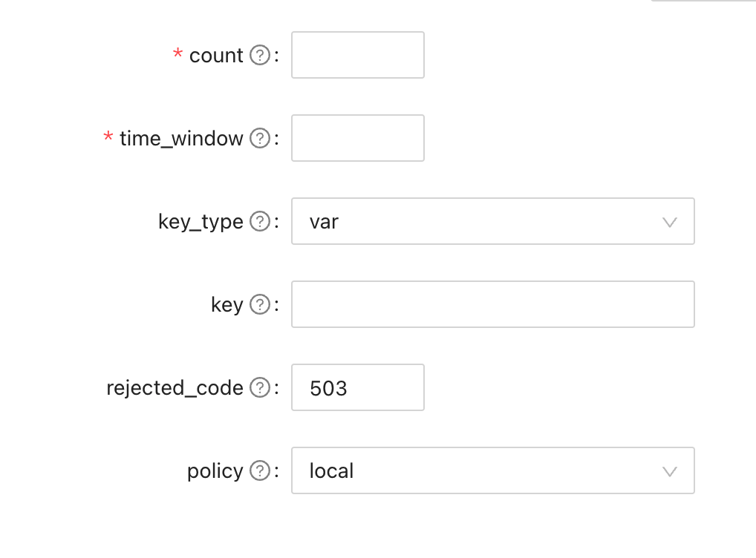Click the count field label

tap(216, 55)
